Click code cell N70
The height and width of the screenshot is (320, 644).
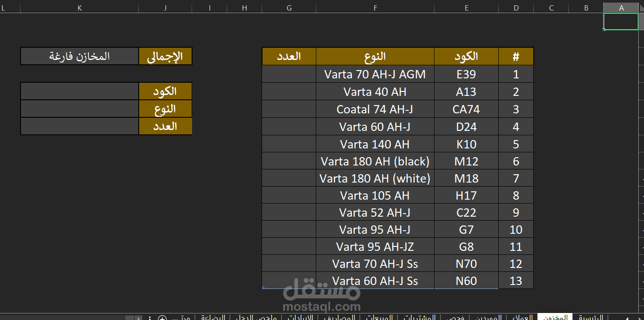[466, 264]
